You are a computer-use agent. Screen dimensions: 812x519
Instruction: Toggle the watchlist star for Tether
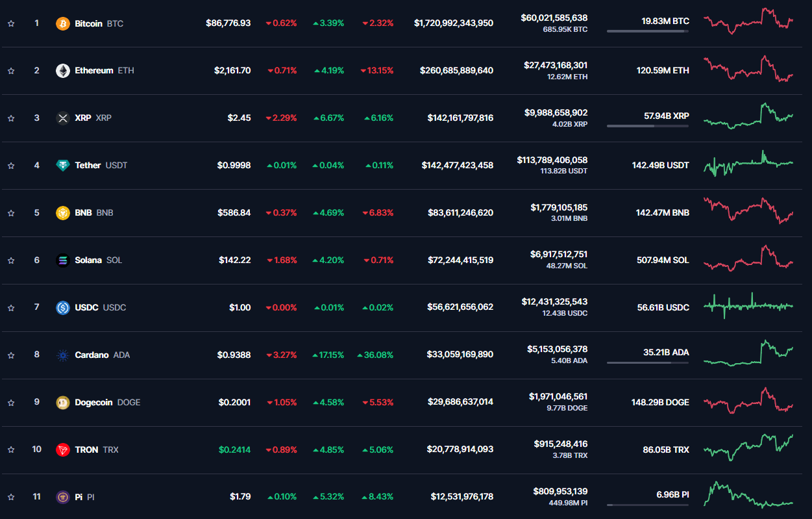coord(11,166)
